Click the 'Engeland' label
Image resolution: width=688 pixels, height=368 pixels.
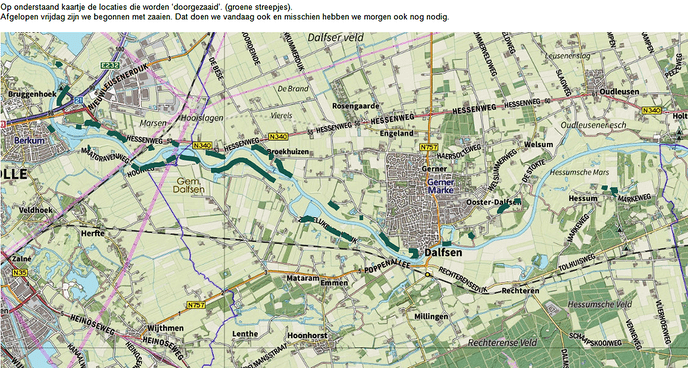[397, 133]
